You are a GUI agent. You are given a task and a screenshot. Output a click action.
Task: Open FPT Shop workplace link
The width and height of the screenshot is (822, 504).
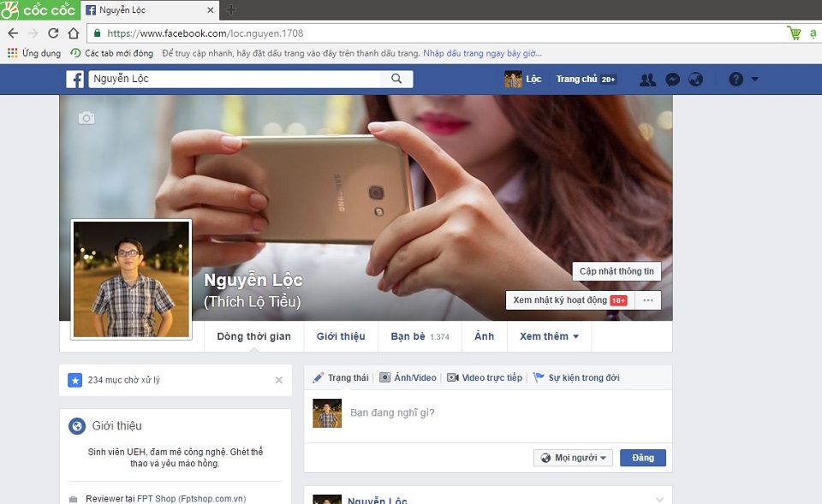(191, 499)
